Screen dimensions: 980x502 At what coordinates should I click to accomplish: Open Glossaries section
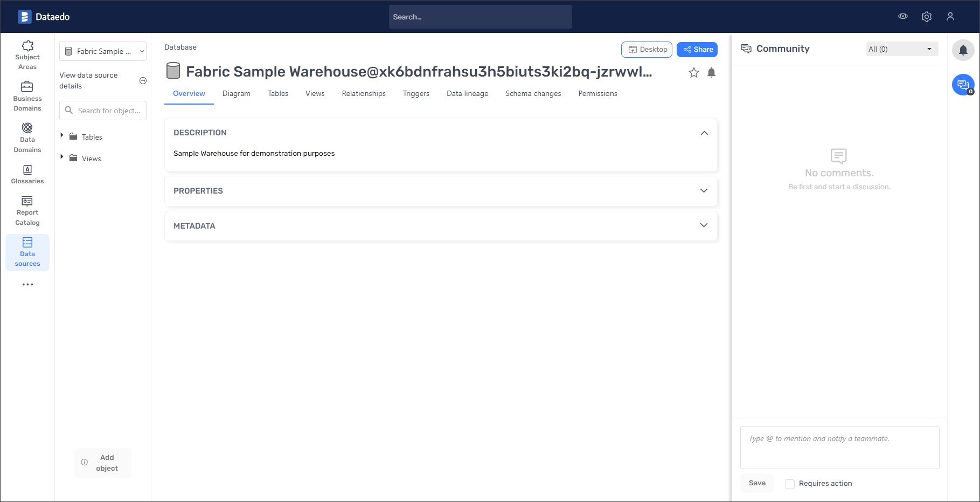click(x=27, y=175)
